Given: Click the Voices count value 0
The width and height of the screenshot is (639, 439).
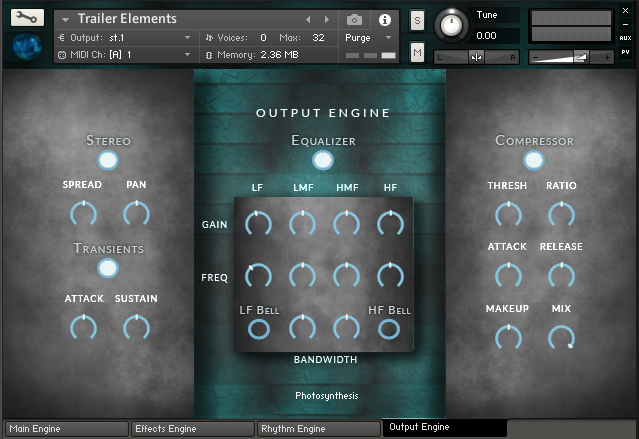Looking at the screenshot, I should coord(263,38).
